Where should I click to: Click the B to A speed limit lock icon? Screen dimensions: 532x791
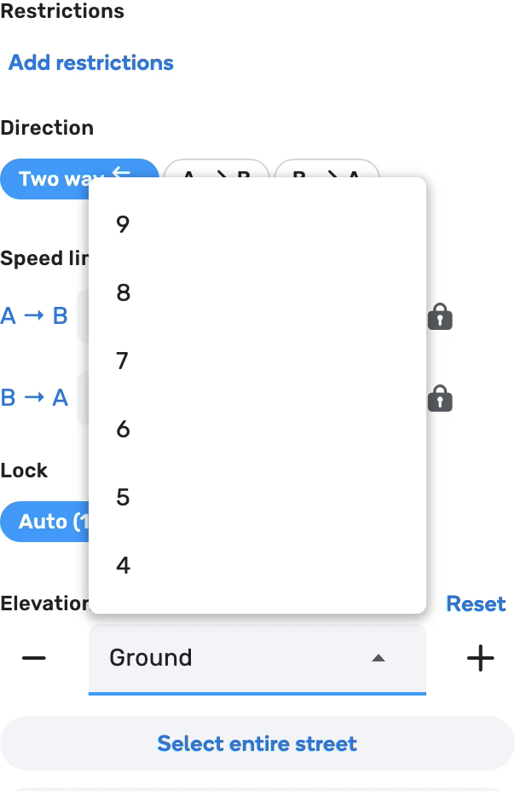pos(440,398)
